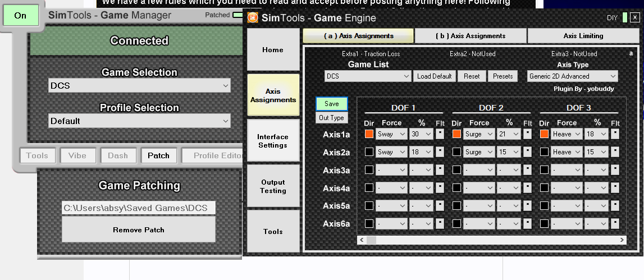Toggle Axis5a DOF 3 direction box
The image size is (644, 280).
coord(544,206)
